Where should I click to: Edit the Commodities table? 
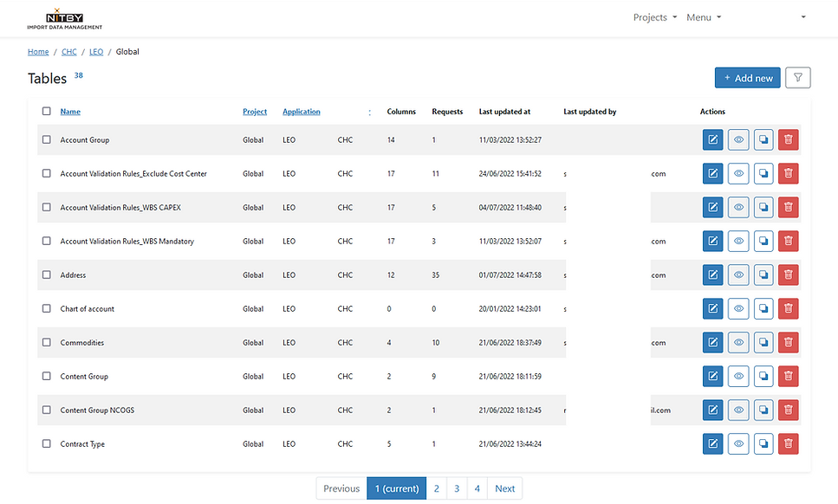(x=712, y=342)
